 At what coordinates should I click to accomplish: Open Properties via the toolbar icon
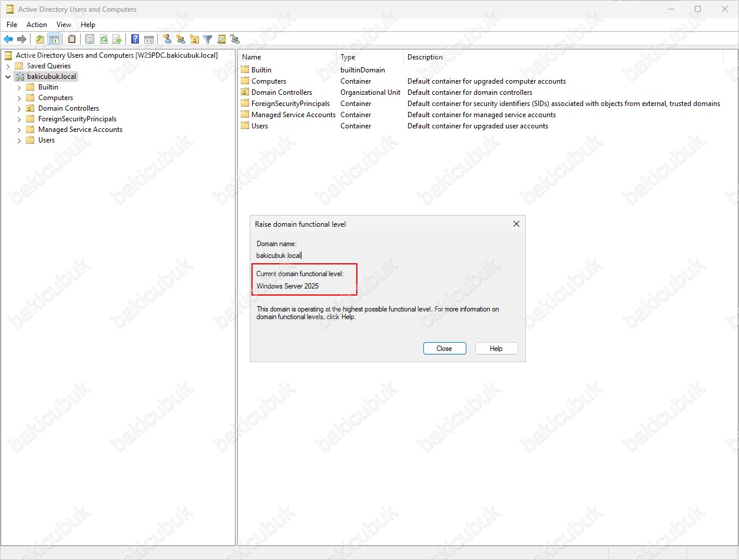pyautogui.click(x=90, y=39)
